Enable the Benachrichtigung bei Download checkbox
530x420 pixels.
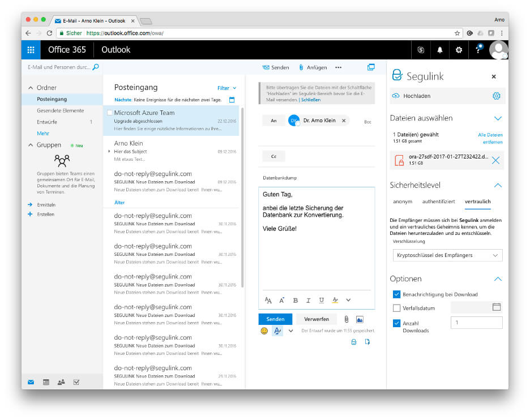[x=395, y=294]
